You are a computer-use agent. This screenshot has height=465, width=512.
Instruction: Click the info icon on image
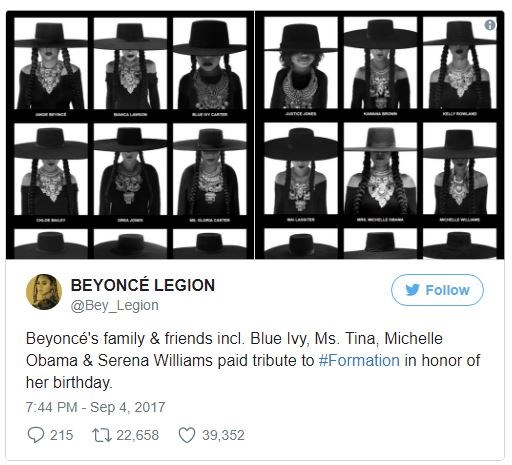[490, 25]
